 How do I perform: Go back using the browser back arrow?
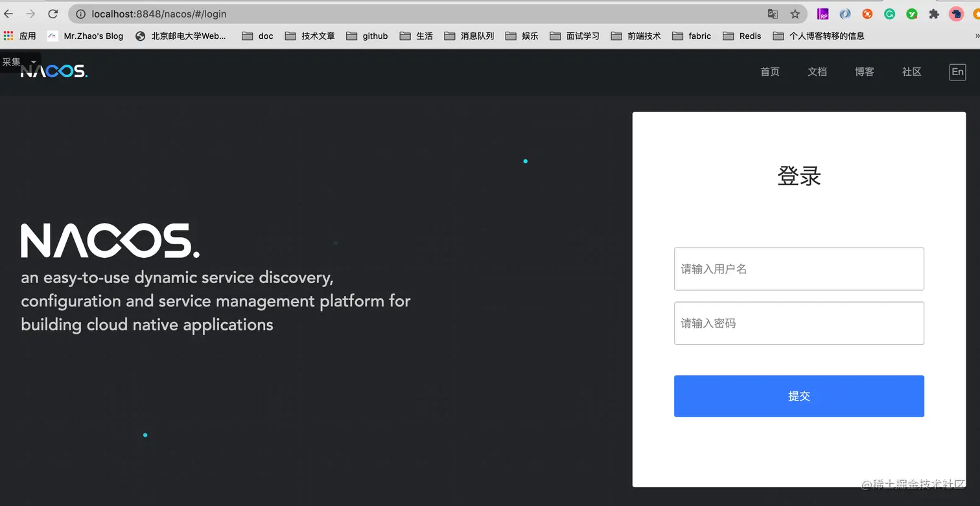pyautogui.click(x=9, y=14)
